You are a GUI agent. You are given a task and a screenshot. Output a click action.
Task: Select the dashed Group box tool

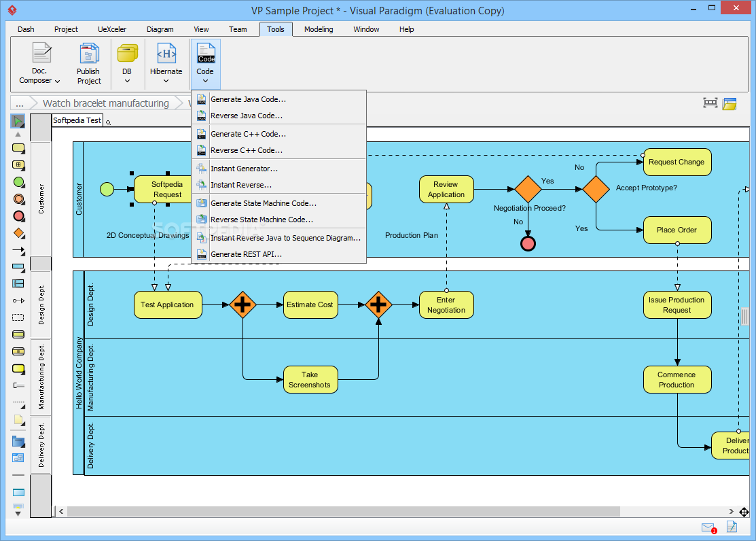click(x=18, y=317)
